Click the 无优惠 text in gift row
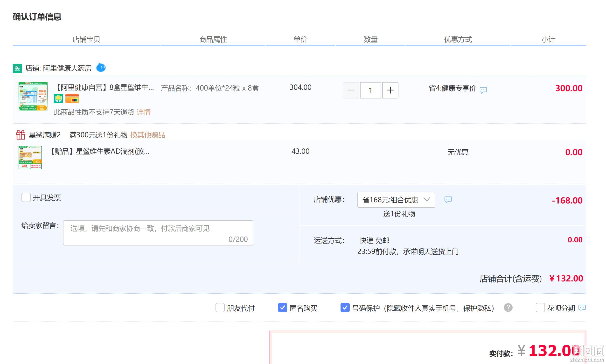606x364 pixels. click(x=458, y=152)
